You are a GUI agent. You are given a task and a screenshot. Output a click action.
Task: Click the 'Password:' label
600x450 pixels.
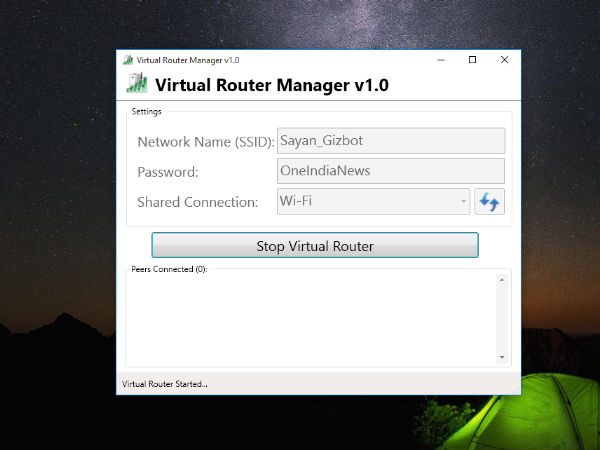[168, 172]
